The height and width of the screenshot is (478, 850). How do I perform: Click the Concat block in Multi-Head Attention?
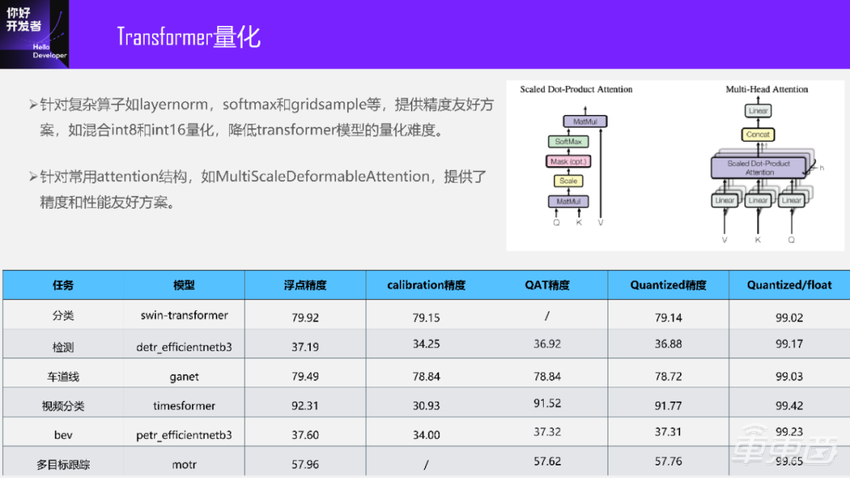(x=757, y=134)
